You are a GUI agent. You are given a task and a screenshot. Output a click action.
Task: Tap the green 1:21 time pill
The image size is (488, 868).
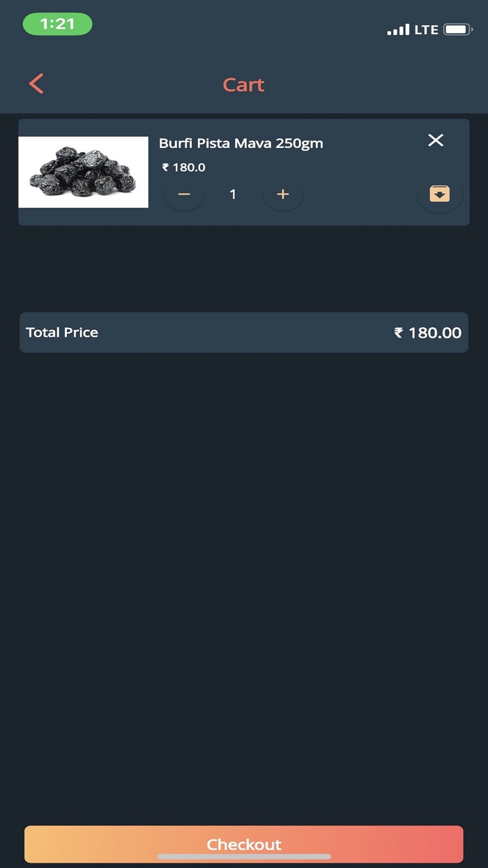tap(57, 24)
